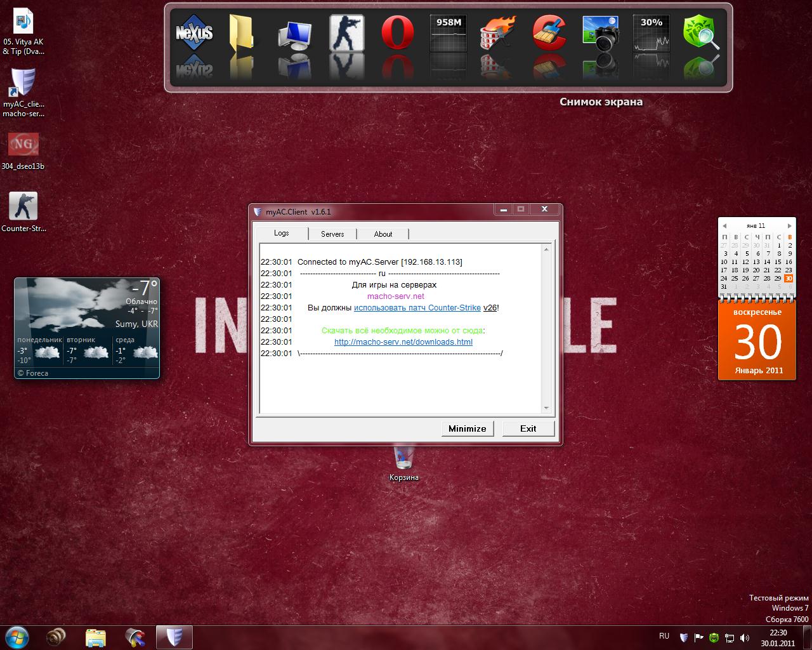Follow the macho-serv.net downloads link

[x=403, y=342]
